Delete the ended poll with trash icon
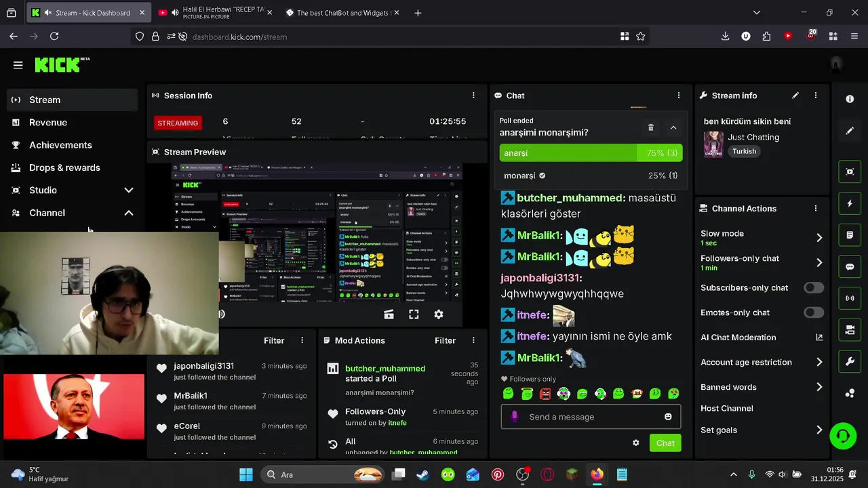 pos(651,127)
